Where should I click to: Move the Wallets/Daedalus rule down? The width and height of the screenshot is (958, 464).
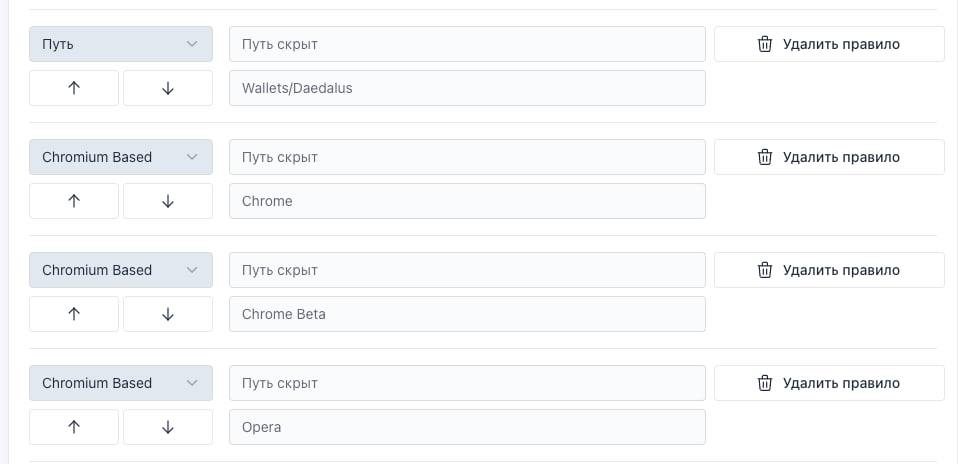(x=168, y=88)
